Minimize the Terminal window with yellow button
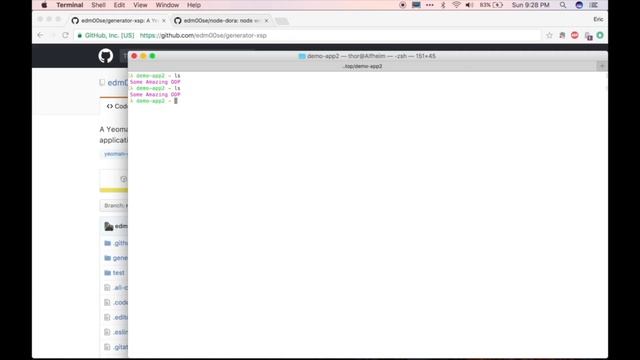Screen dimensions: 640x360 tap(143, 56)
